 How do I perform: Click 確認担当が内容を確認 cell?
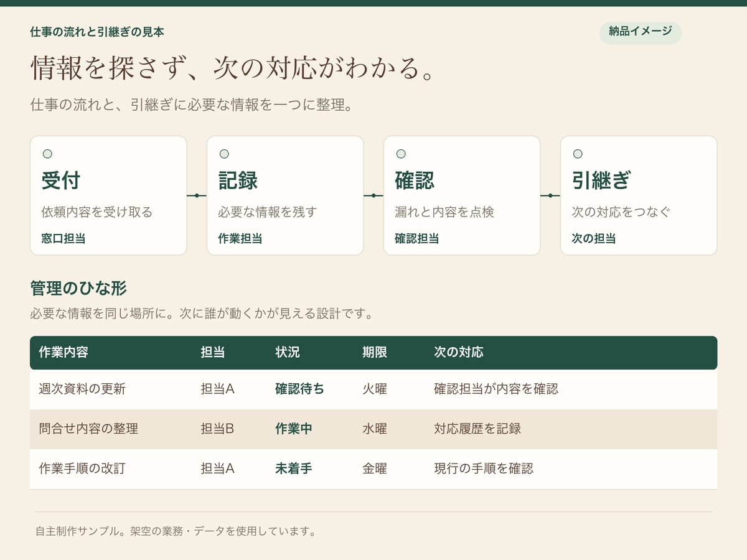(x=496, y=389)
